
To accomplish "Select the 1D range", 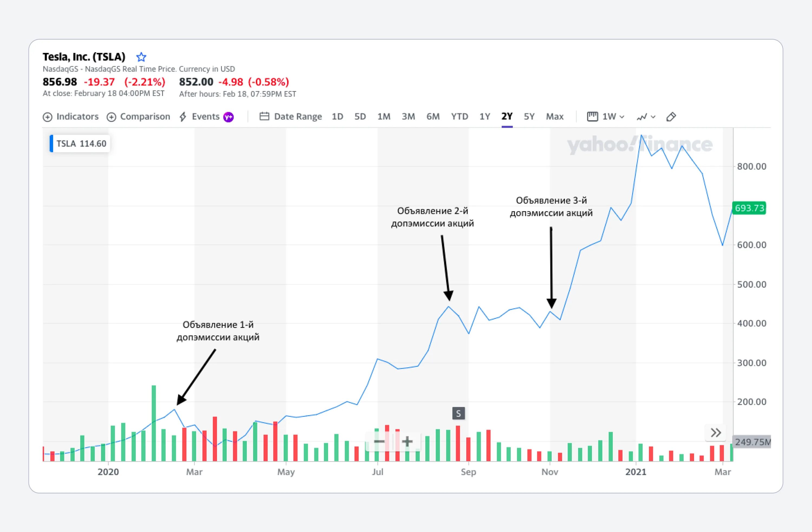I will point(338,117).
